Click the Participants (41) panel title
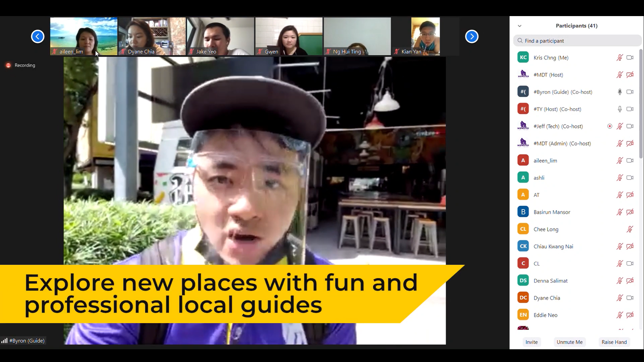Image resolution: width=644 pixels, height=362 pixels. (x=577, y=26)
